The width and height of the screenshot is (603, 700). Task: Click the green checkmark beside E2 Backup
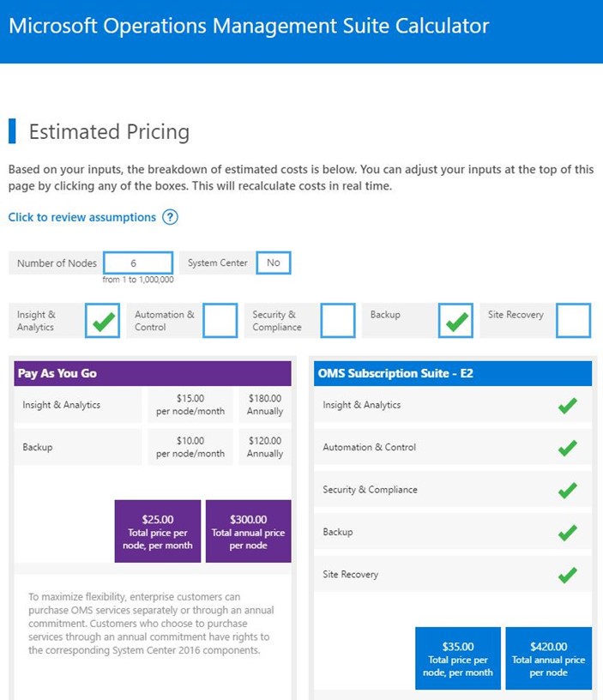click(x=567, y=533)
